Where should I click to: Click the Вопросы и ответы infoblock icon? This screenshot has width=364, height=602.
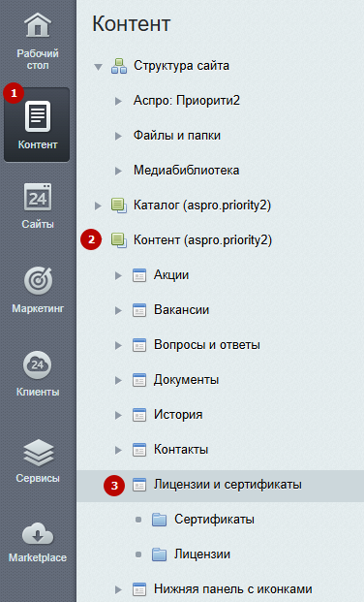tap(139, 345)
